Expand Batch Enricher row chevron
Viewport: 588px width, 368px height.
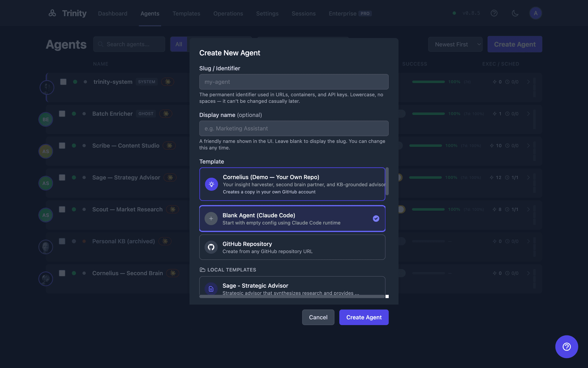point(528,114)
